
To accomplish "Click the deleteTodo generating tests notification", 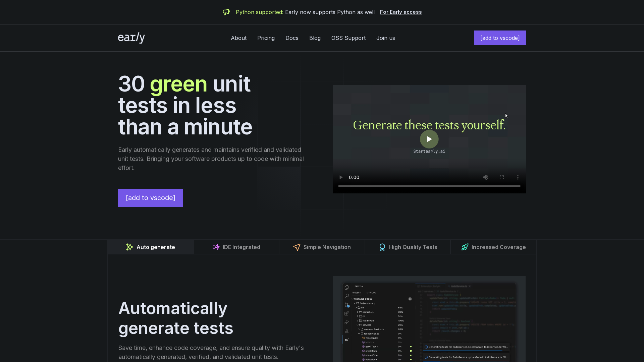I will click(x=466, y=347).
